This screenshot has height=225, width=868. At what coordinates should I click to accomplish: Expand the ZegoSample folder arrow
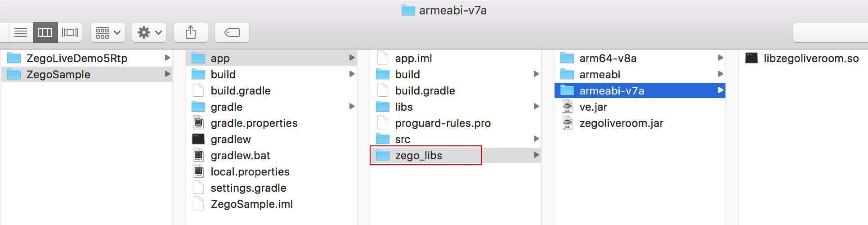[x=167, y=74]
